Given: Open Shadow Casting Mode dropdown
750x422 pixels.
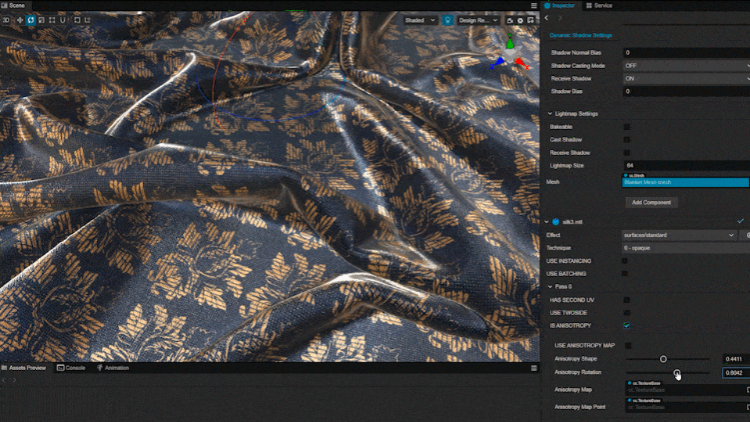Looking at the screenshot, I should [686, 66].
